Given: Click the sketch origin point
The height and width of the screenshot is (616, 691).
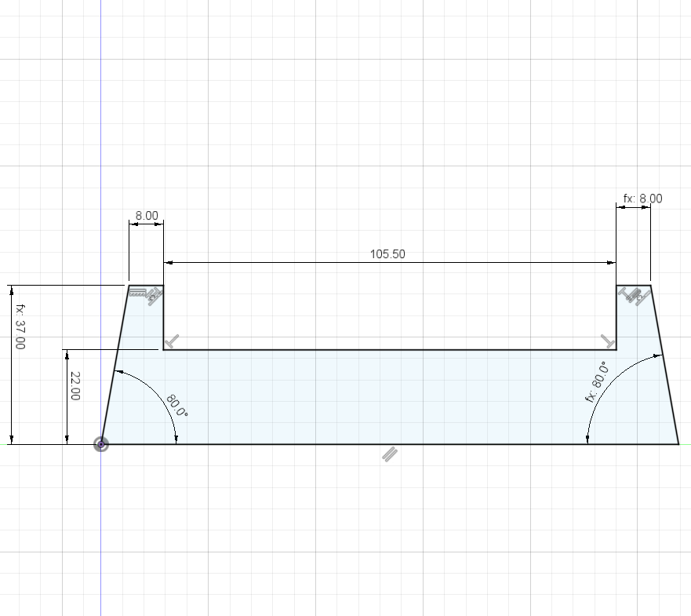Looking at the screenshot, I should pyautogui.click(x=101, y=444).
